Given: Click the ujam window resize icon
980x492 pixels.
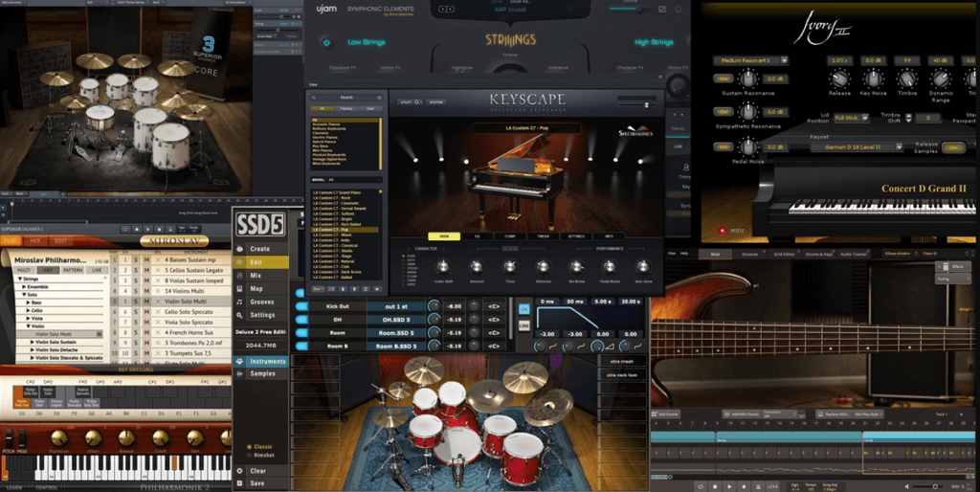Looking at the screenshot, I should (662, 10).
